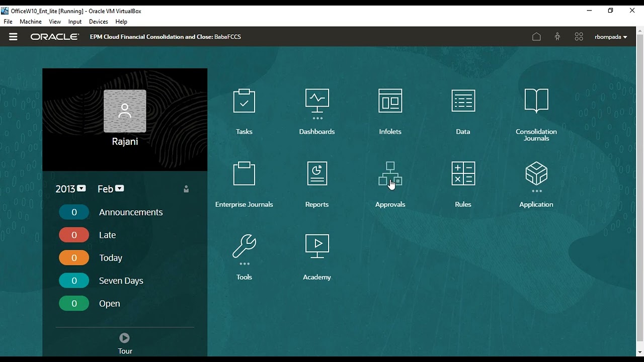Open the rbompada user menu

pos(611,37)
